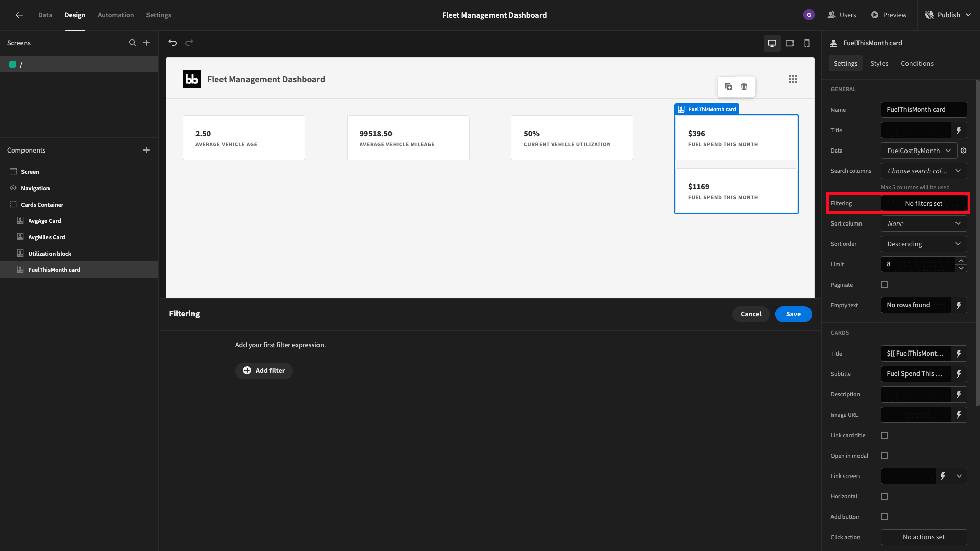
Task: Save the filtering settings
Action: 793,314
